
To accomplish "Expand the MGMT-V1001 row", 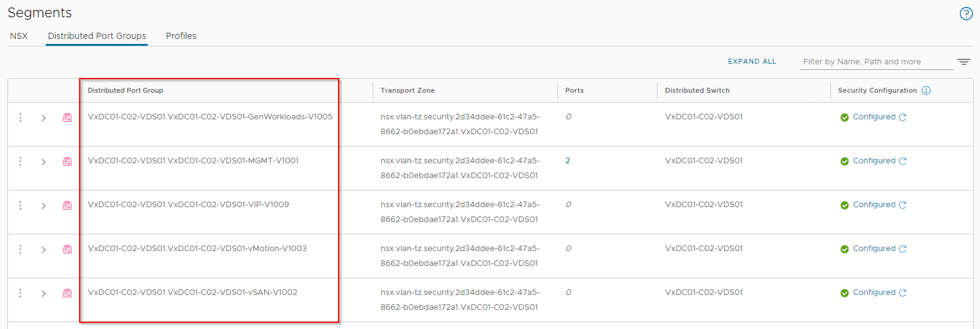I will click(43, 162).
